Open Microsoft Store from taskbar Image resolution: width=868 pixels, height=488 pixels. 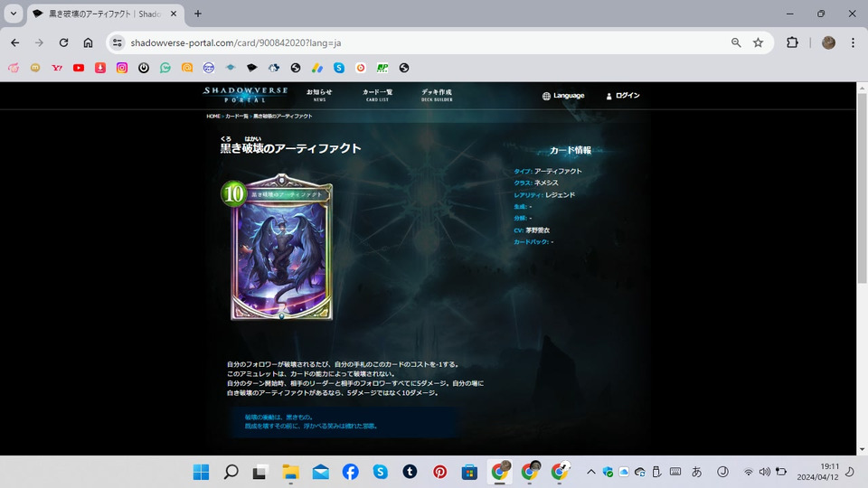coord(469,472)
